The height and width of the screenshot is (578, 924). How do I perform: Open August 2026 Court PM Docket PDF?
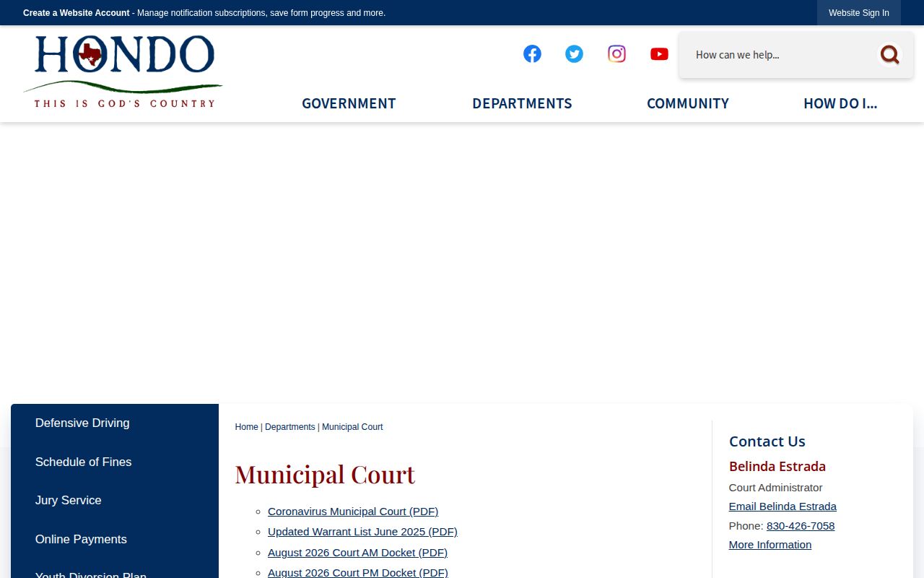pos(358,573)
